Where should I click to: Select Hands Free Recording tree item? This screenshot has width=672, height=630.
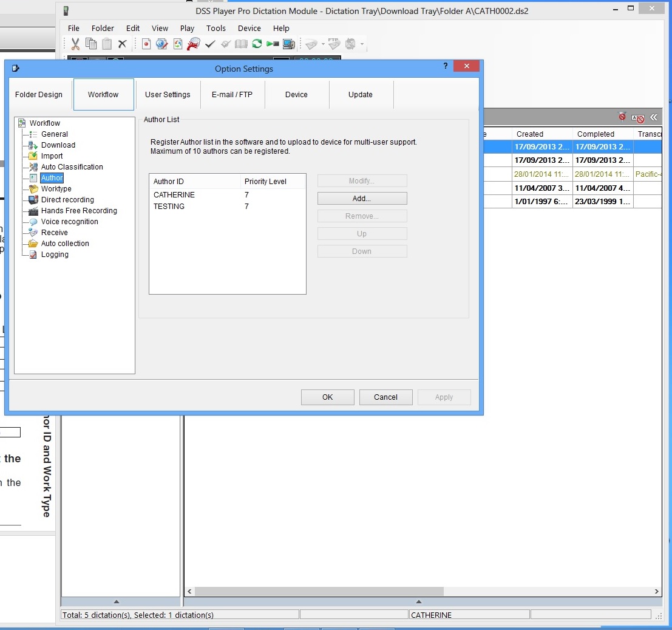pyautogui.click(x=79, y=211)
